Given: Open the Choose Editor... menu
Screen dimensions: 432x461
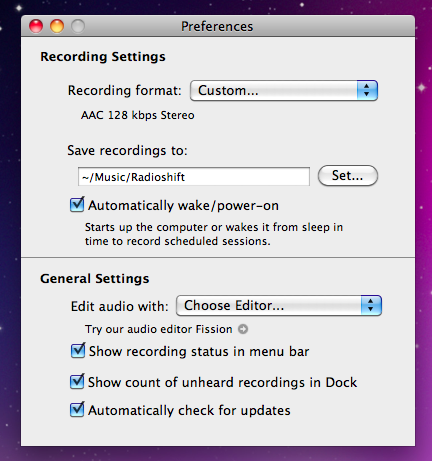Looking at the screenshot, I should click(x=279, y=305).
